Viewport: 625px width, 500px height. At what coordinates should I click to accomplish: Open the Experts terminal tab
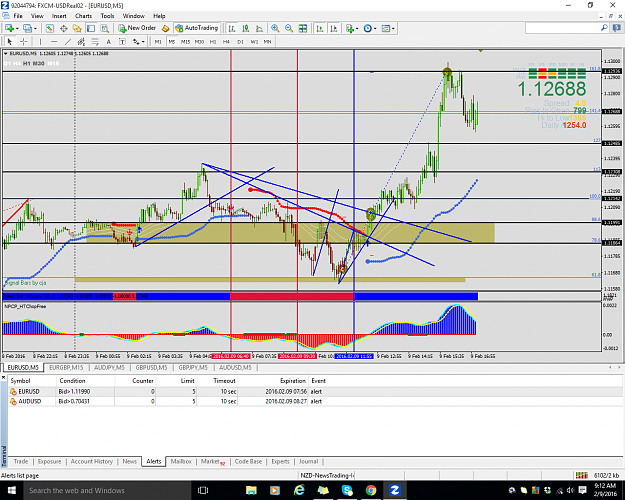(x=280, y=461)
